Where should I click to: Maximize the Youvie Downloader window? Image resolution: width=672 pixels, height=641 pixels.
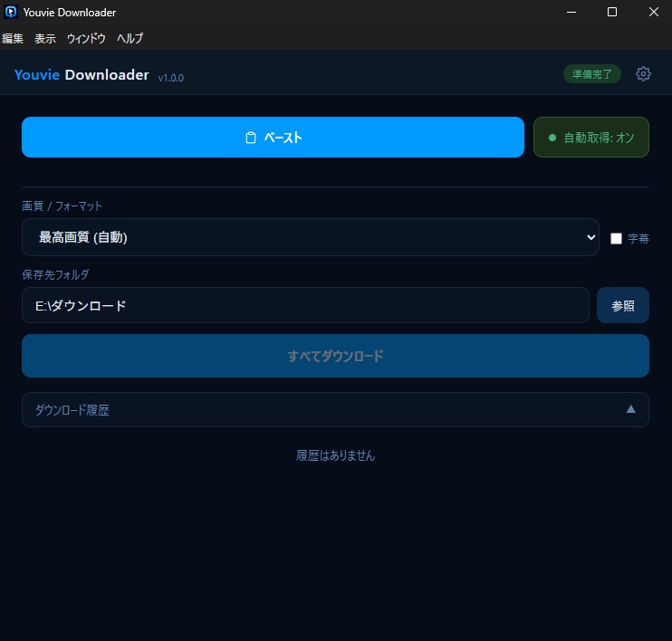(x=612, y=12)
